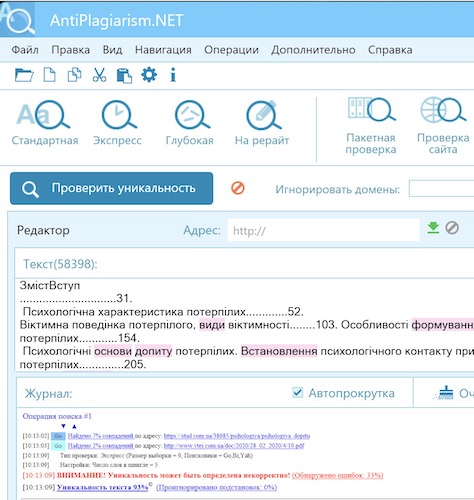Click the journal clear brush icon
474x500 pixels.
445,393
